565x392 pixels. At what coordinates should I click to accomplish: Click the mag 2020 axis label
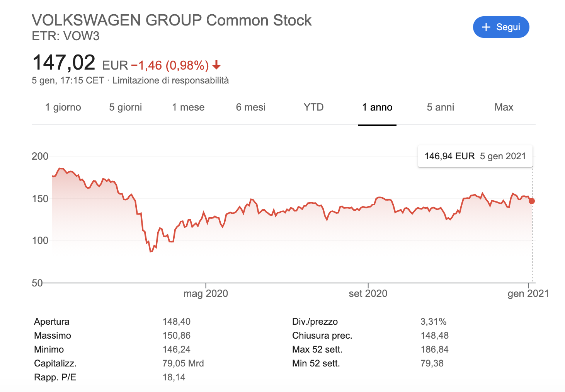pyautogui.click(x=206, y=293)
